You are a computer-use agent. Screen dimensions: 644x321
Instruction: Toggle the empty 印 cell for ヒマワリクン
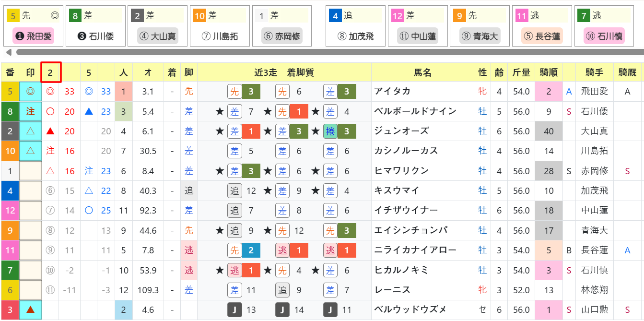pos(30,171)
